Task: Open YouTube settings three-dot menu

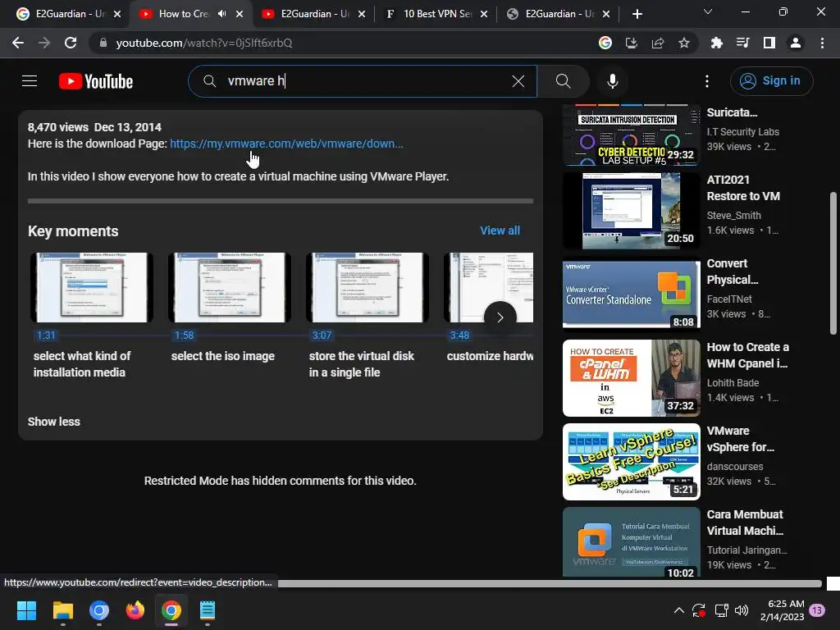Action: 707,81
